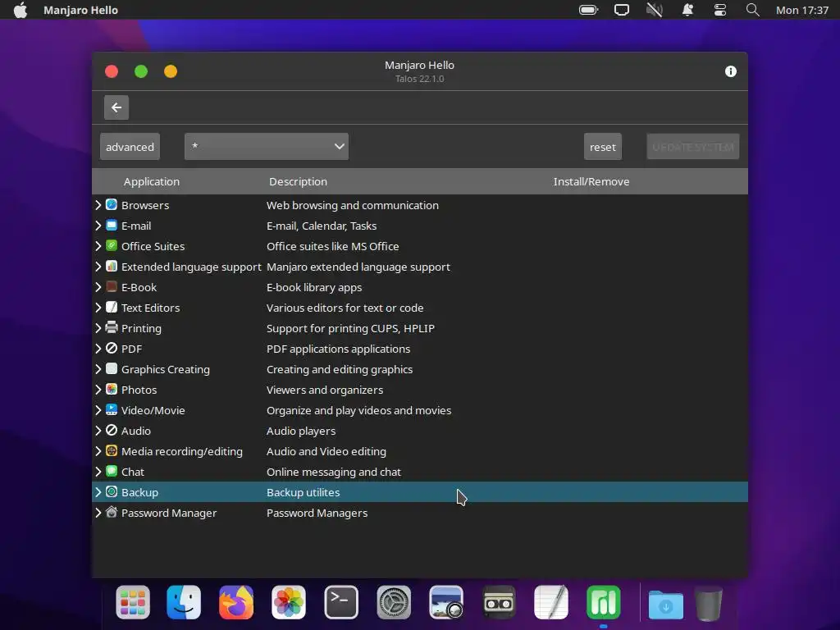Screen dimensions: 840x630
Task: Click the Description column header
Action: [x=298, y=181]
